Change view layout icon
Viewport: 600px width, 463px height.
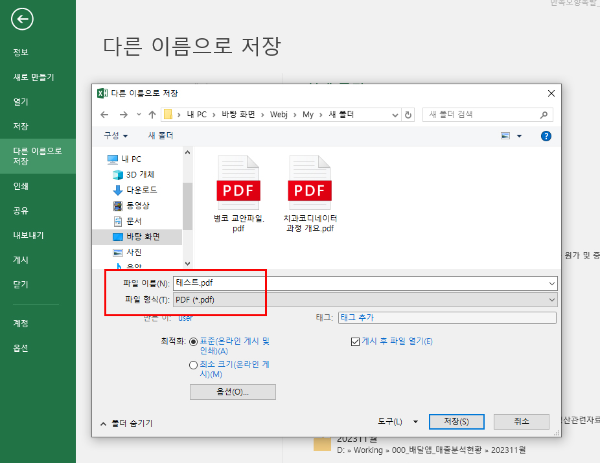pyautogui.click(x=505, y=136)
